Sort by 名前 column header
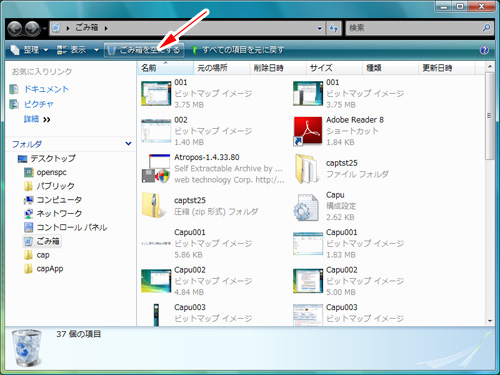 pos(165,68)
